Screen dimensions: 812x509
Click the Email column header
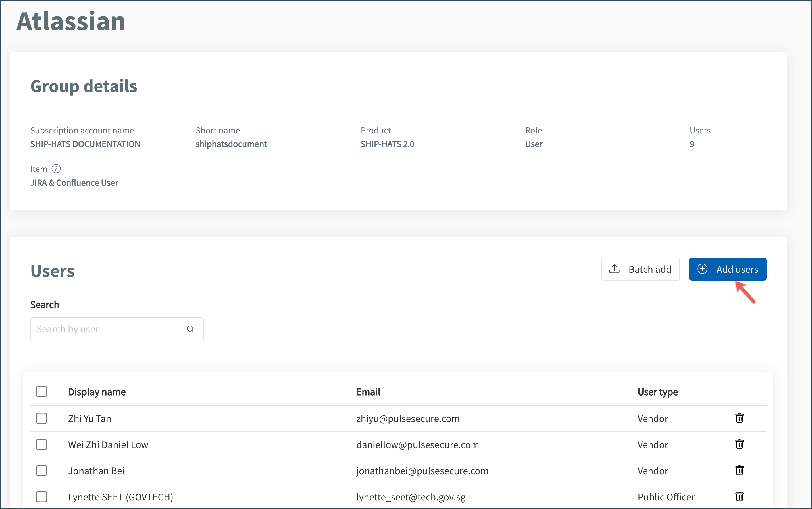pos(368,392)
